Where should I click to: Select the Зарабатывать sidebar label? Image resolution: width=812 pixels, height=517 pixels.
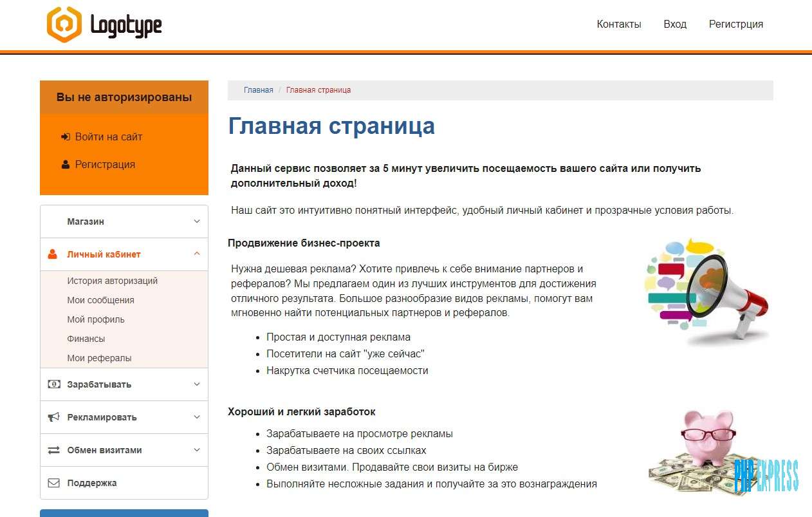click(99, 384)
